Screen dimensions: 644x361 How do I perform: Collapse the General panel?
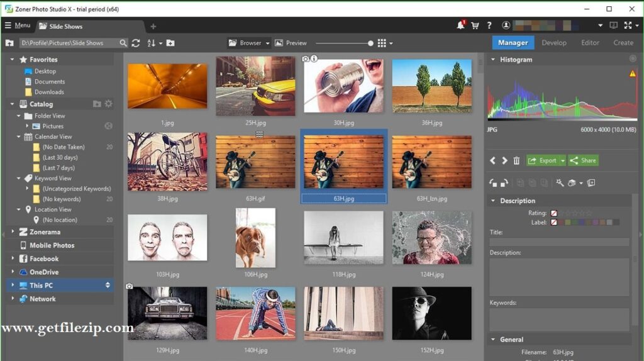coord(493,340)
